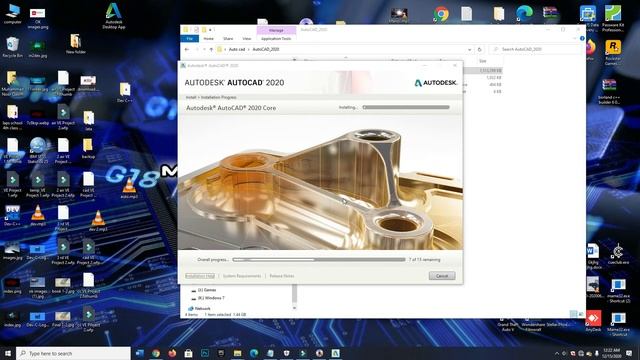Open the Release Notes link
Viewport: 640px width, 360px height.
click(282, 276)
